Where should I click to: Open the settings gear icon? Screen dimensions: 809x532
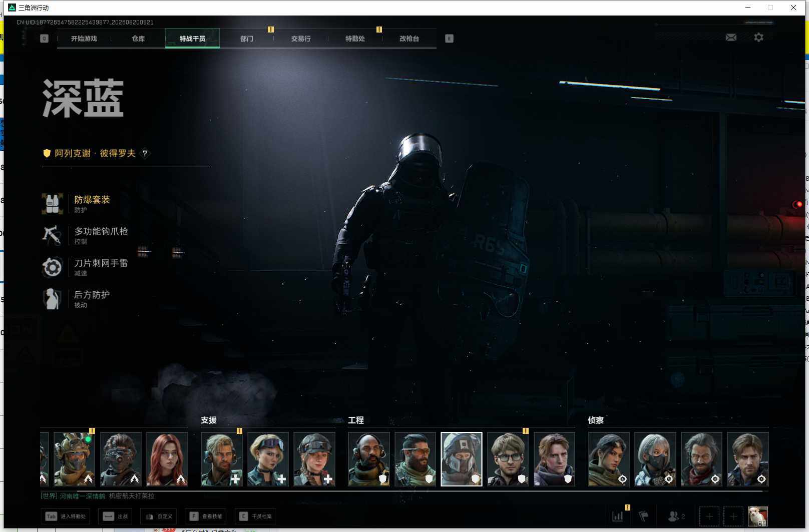[x=758, y=38]
